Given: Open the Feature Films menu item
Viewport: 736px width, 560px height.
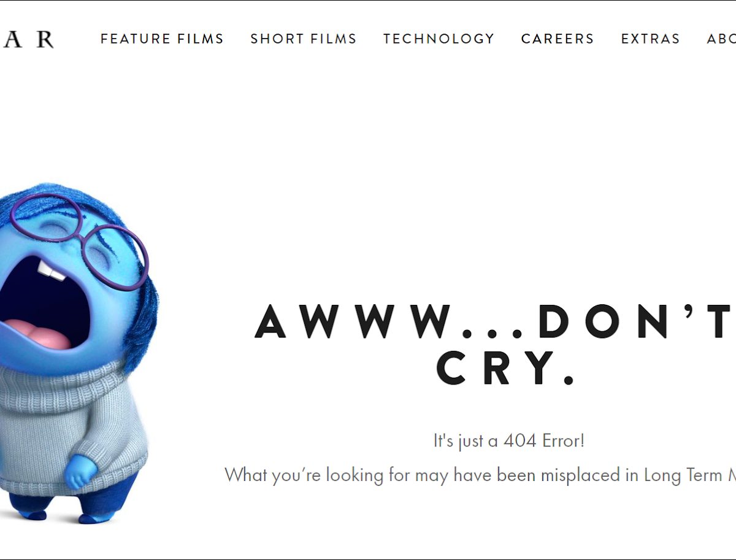Looking at the screenshot, I should click(162, 39).
